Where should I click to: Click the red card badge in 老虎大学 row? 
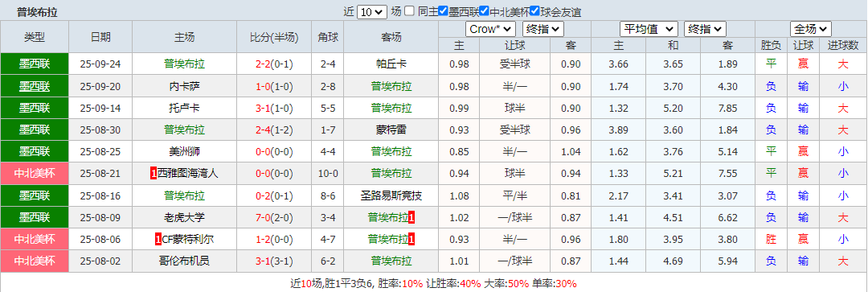tap(411, 218)
